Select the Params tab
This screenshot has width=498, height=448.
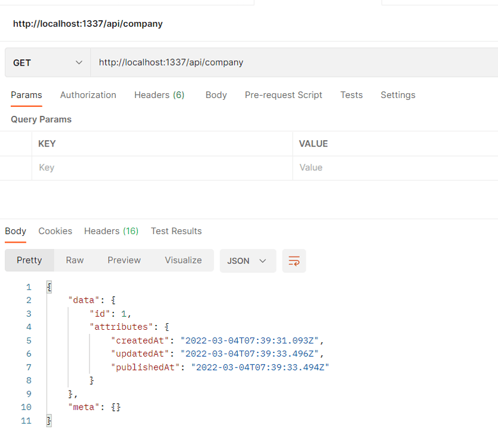pos(26,94)
